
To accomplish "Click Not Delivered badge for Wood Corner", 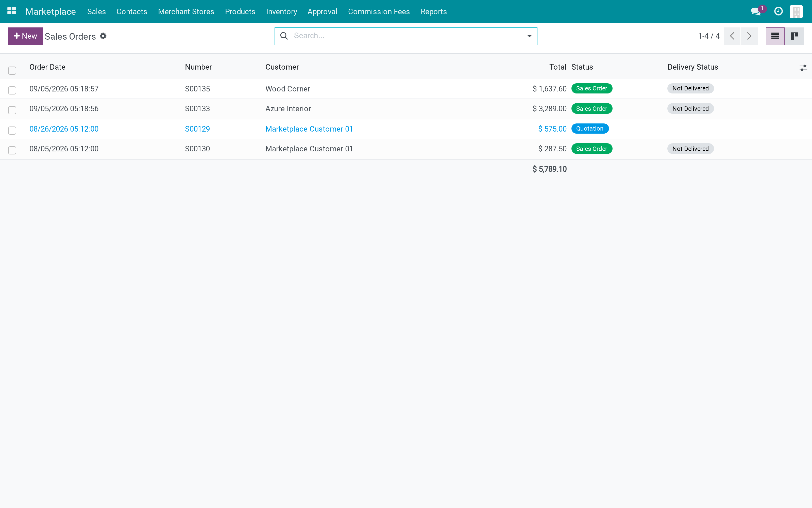I will tap(690, 88).
